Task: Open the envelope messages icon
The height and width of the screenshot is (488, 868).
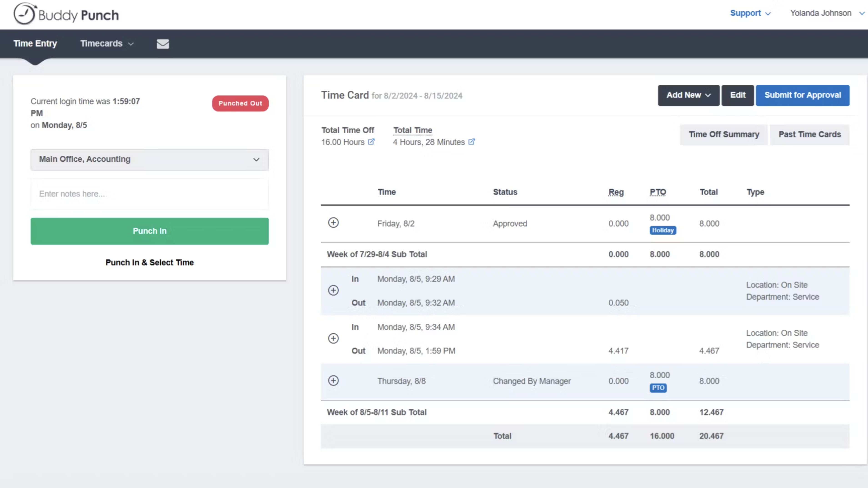Action: (x=163, y=44)
